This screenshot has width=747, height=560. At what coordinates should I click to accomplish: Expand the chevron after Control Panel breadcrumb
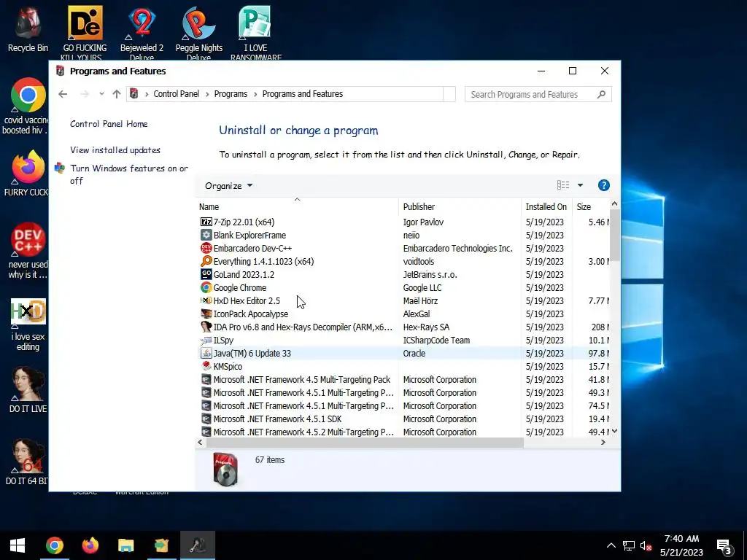[x=207, y=94]
